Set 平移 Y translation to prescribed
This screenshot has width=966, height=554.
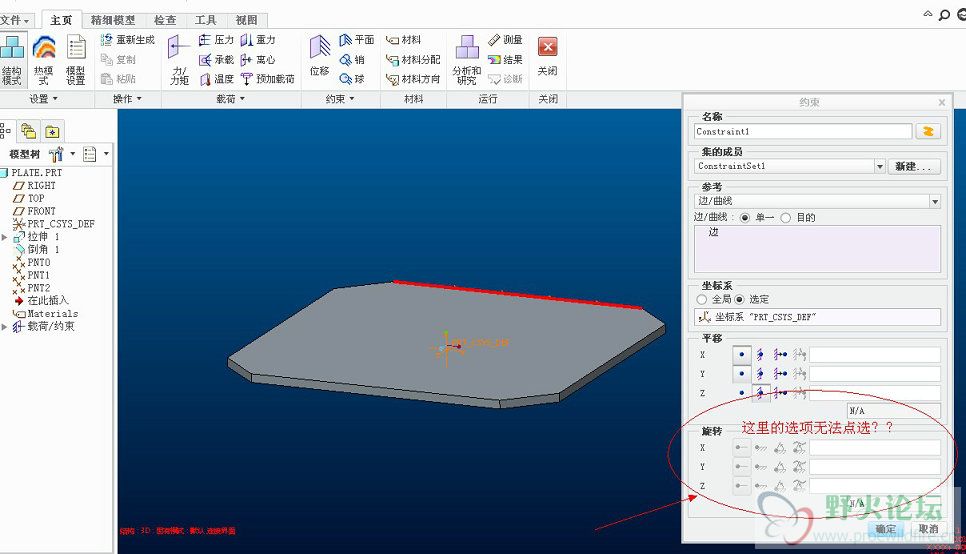pos(781,373)
